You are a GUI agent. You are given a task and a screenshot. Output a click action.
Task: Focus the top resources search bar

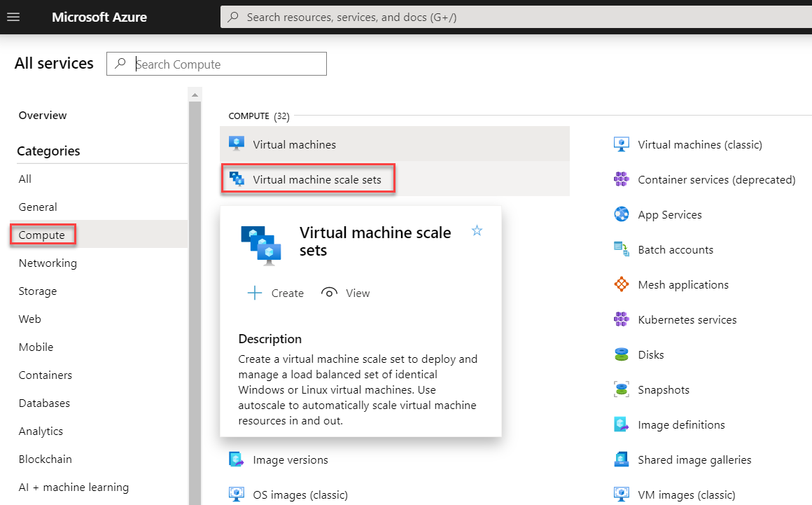(x=516, y=17)
